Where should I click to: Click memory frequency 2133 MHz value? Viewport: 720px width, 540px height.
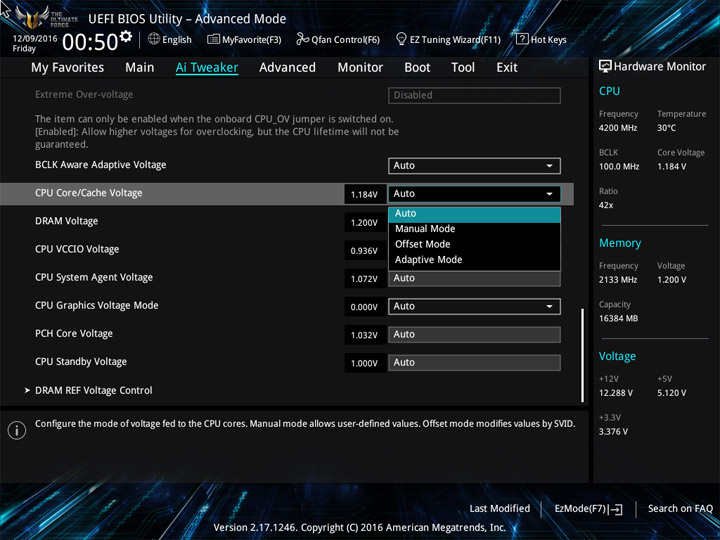point(618,280)
